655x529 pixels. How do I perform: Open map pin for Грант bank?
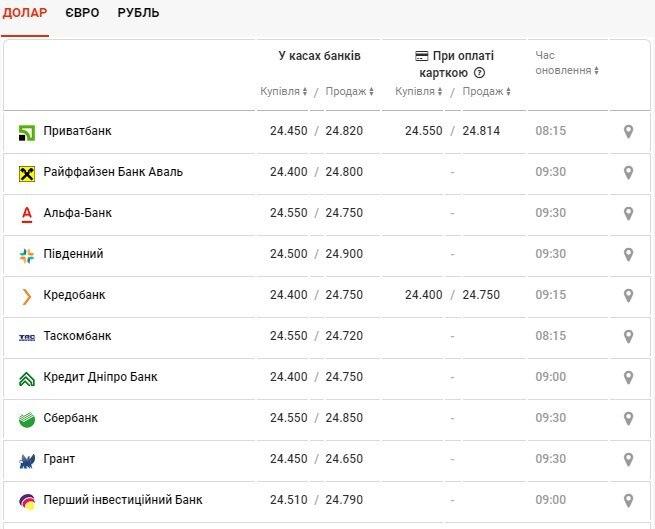[x=628, y=459]
